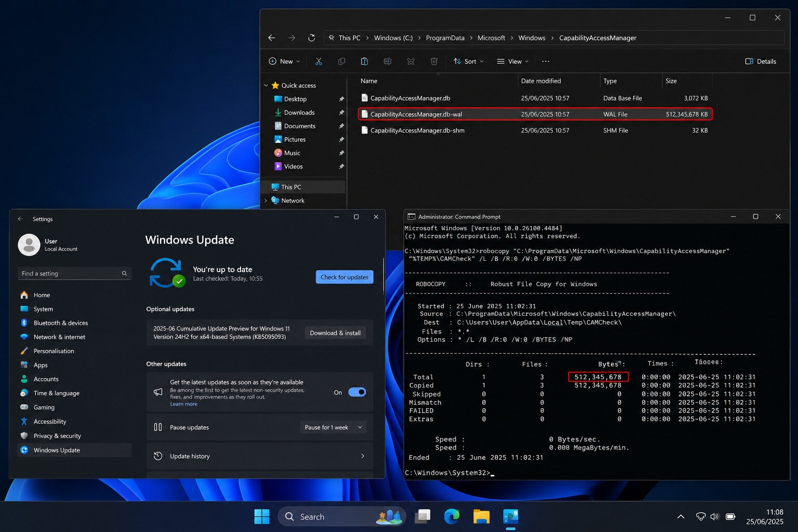The width and height of the screenshot is (798, 532).
Task: Click Pause for 1 week button
Action: (x=326, y=427)
